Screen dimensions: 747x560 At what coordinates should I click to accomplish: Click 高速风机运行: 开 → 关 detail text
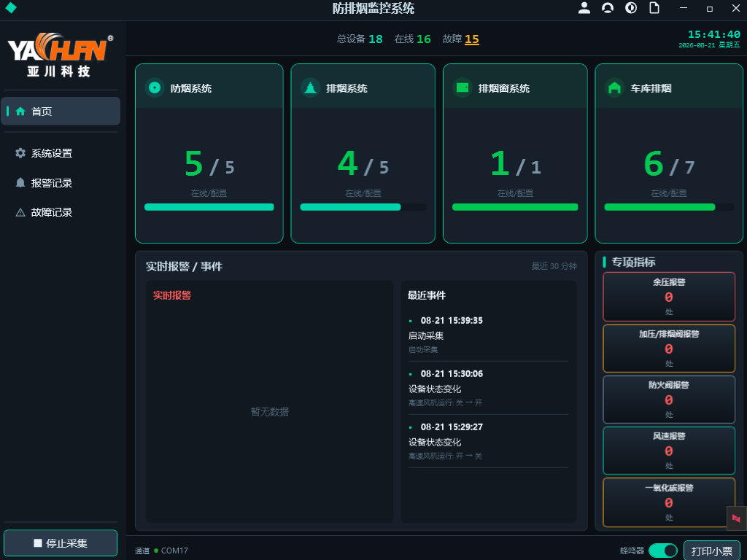click(x=446, y=456)
